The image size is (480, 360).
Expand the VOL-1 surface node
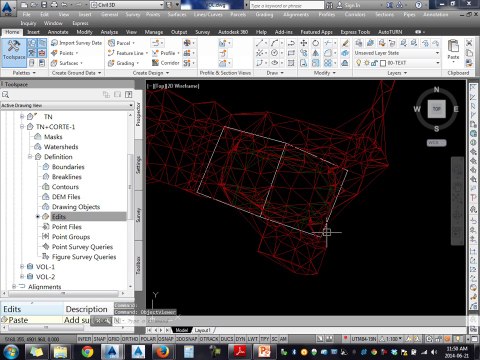point(22,266)
